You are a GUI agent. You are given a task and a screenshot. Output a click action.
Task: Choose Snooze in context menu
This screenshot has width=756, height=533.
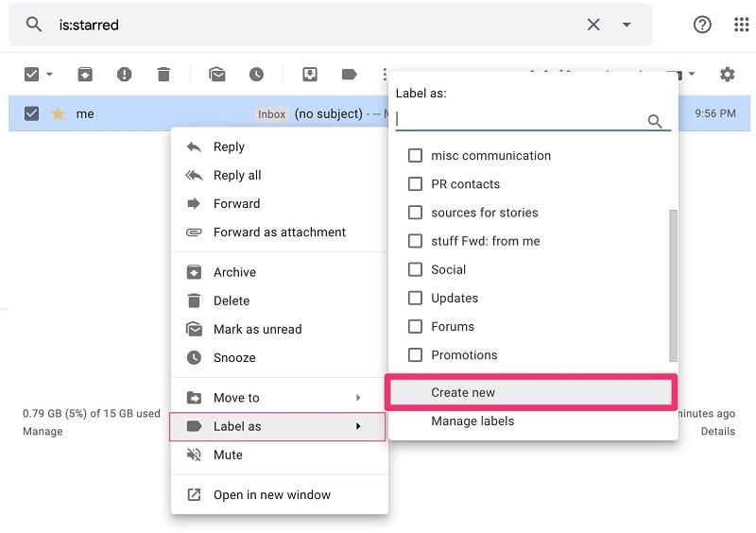280,357
